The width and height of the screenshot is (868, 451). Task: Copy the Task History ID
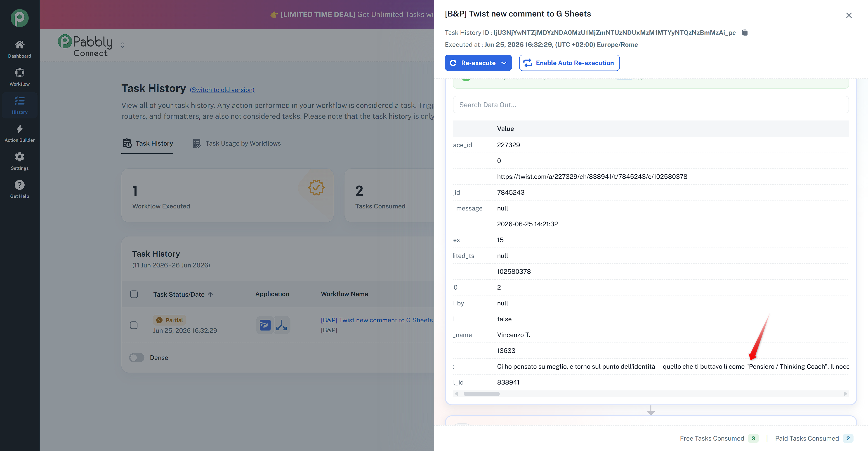tap(745, 33)
